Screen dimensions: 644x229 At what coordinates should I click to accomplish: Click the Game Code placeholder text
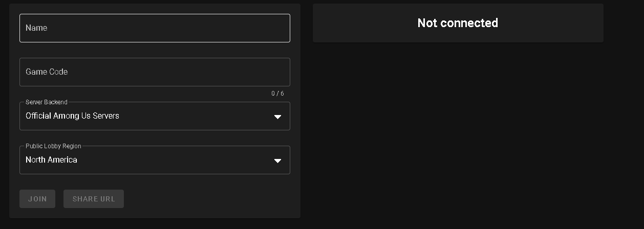47,72
